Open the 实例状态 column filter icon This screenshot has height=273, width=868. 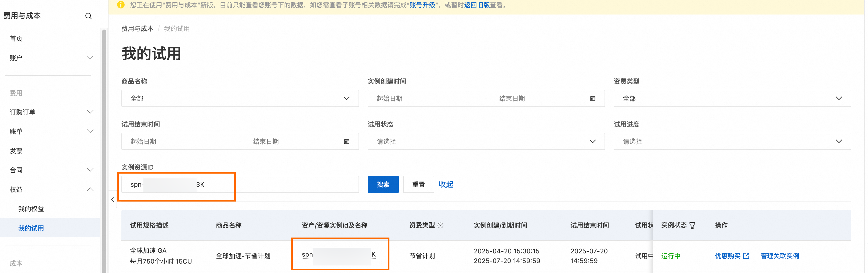pyautogui.click(x=692, y=225)
